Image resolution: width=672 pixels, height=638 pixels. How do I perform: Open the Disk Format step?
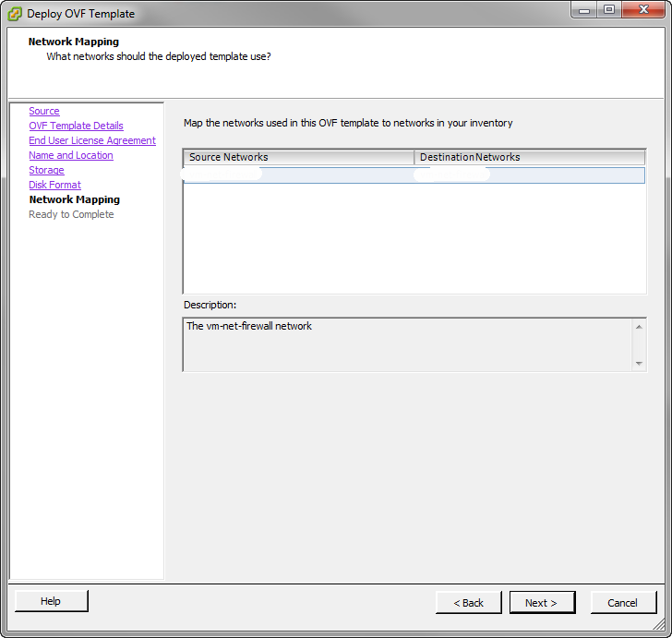(x=54, y=185)
